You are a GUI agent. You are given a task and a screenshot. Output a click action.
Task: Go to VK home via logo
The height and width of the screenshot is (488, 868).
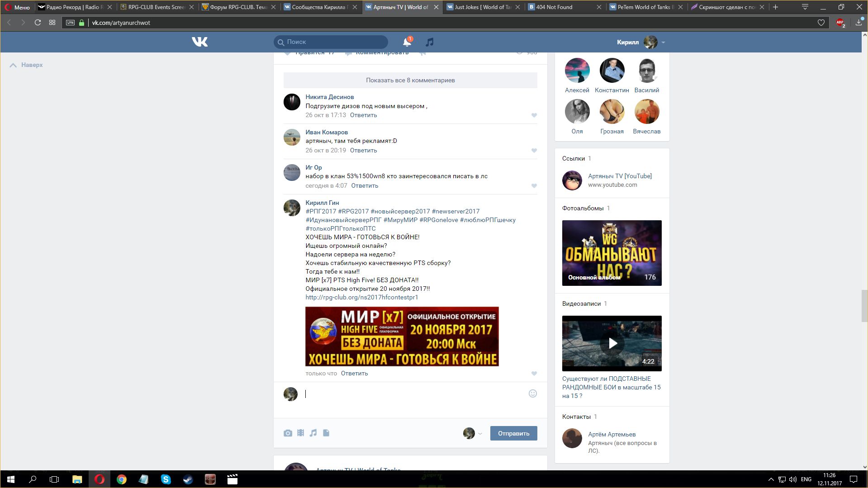point(199,42)
